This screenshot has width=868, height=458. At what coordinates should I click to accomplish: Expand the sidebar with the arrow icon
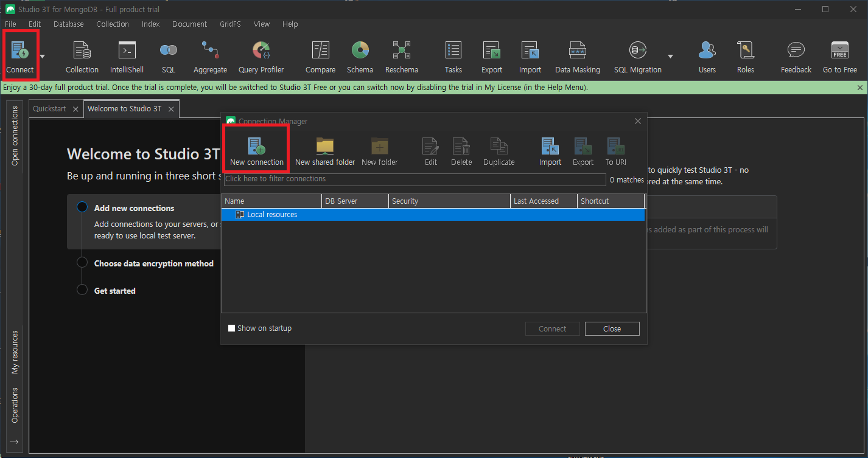tap(15, 442)
